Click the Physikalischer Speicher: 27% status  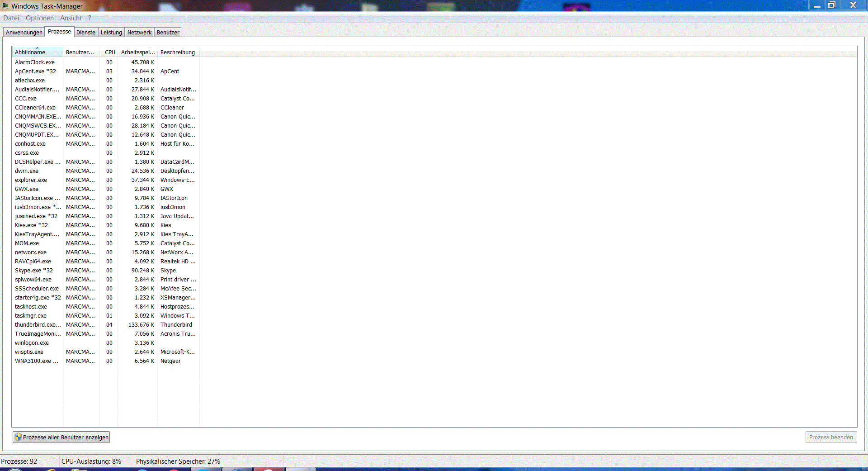click(x=178, y=461)
